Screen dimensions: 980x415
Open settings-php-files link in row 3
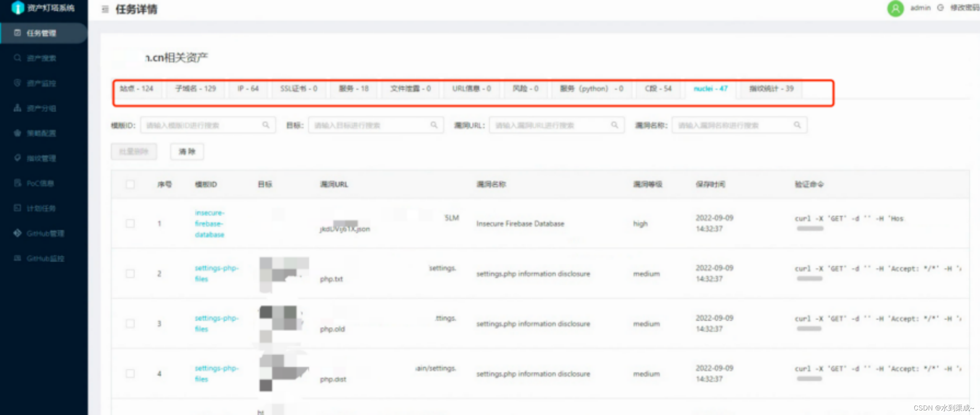point(216,324)
